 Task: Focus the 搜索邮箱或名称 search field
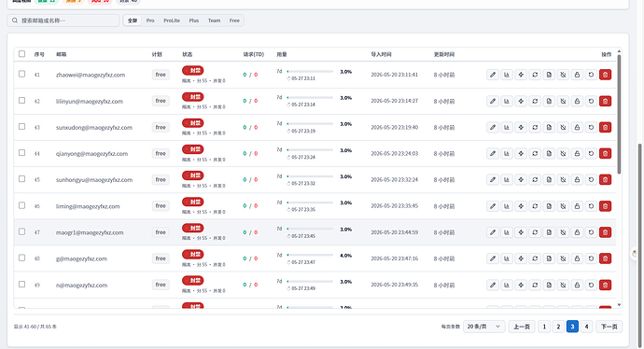tap(63, 21)
